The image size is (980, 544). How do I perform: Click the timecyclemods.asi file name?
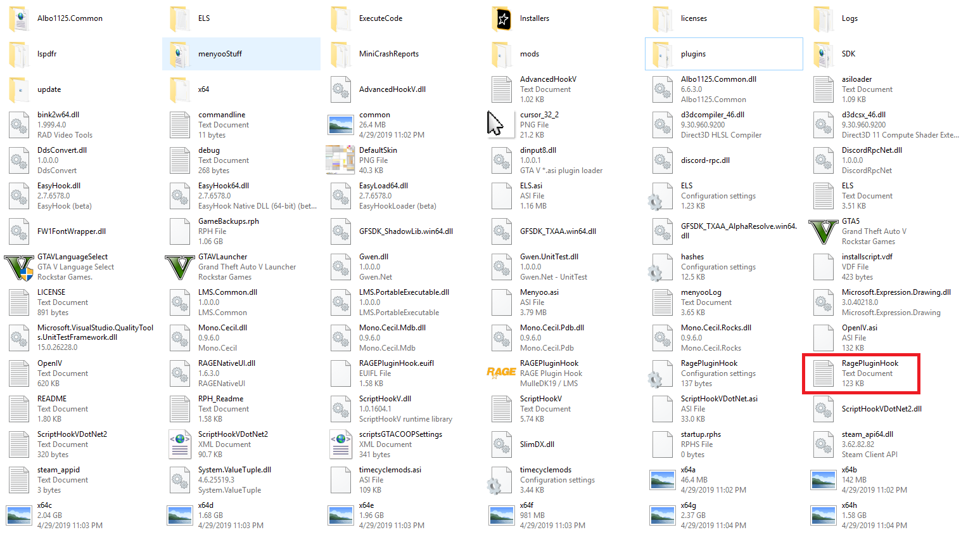point(390,470)
